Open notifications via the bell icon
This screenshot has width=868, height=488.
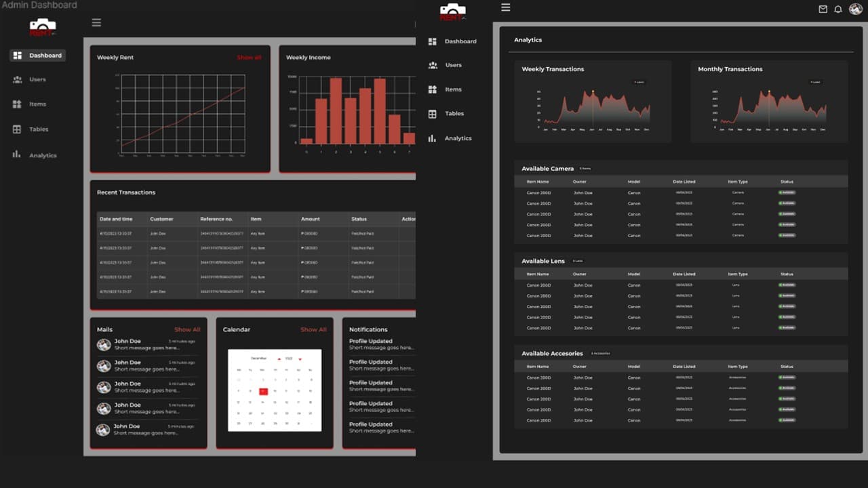point(838,9)
